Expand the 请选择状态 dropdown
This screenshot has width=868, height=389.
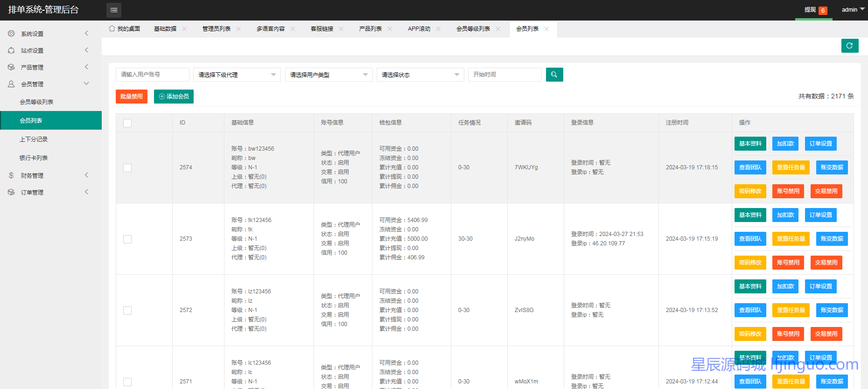click(420, 75)
